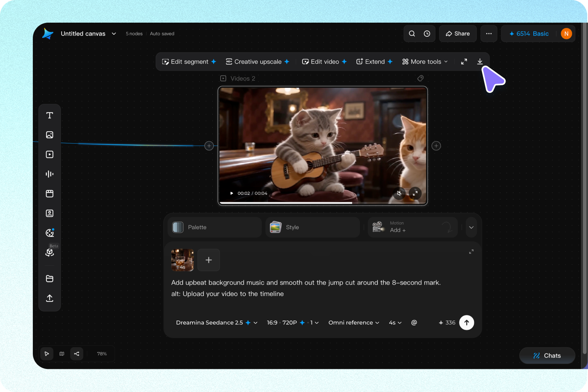588x392 pixels.
Task: Download the video with toolbar download icon
Action: point(480,62)
